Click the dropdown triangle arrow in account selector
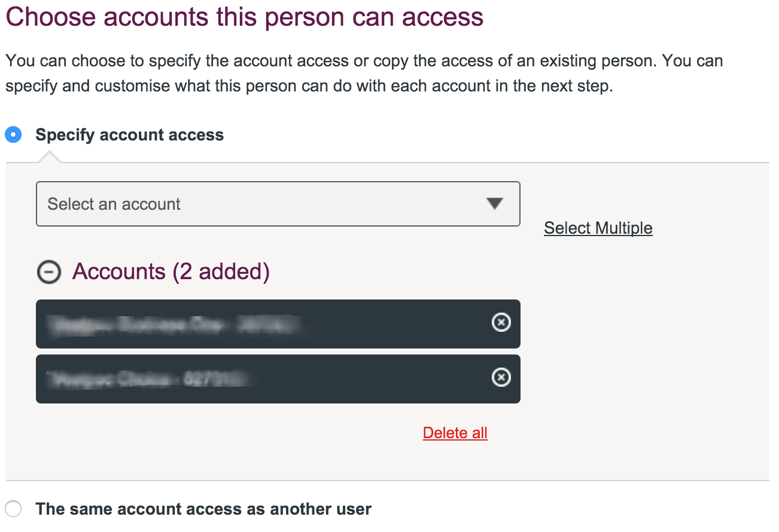 coord(494,204)
